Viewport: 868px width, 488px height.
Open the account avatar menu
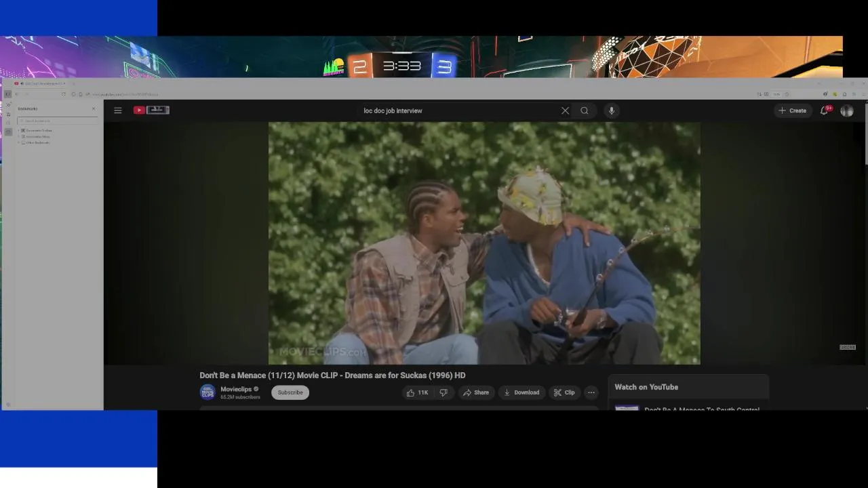coord(847,110)
